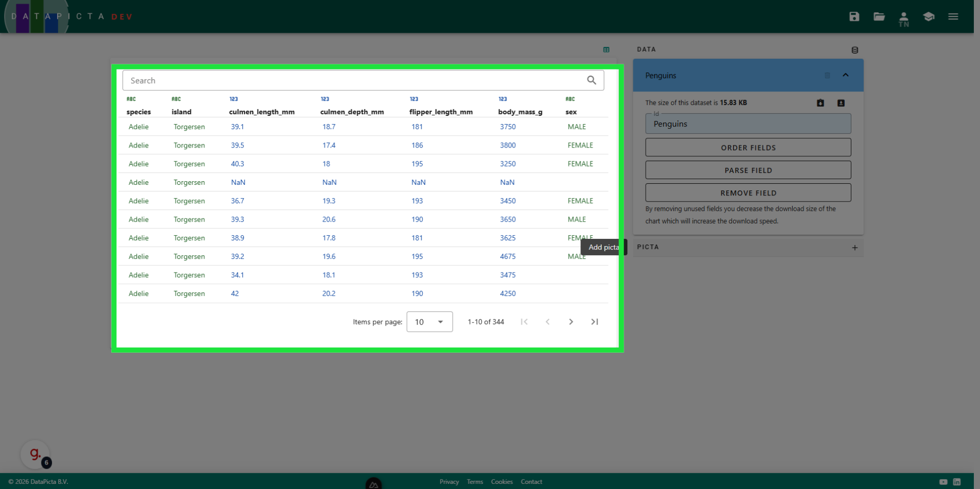Click the database icon in the DATA panel
This screenshot has height=489, width=980.
855,50
